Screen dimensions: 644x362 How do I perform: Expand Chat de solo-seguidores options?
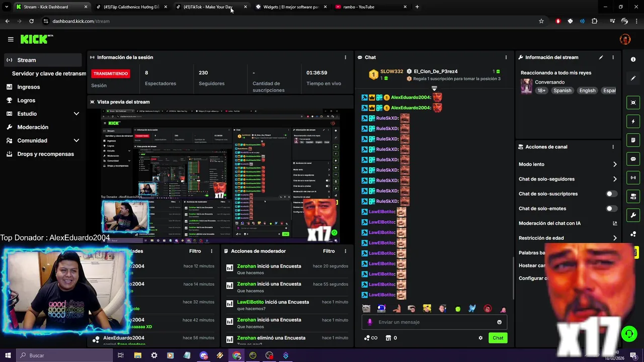(x=615, y=179)
